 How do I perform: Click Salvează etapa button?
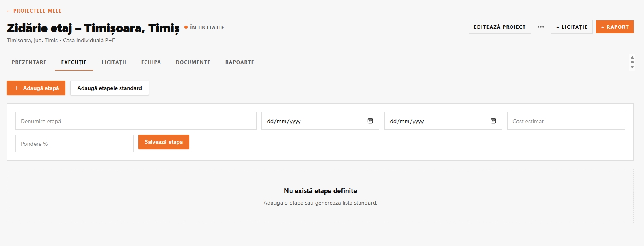click(x=164, y=142)
